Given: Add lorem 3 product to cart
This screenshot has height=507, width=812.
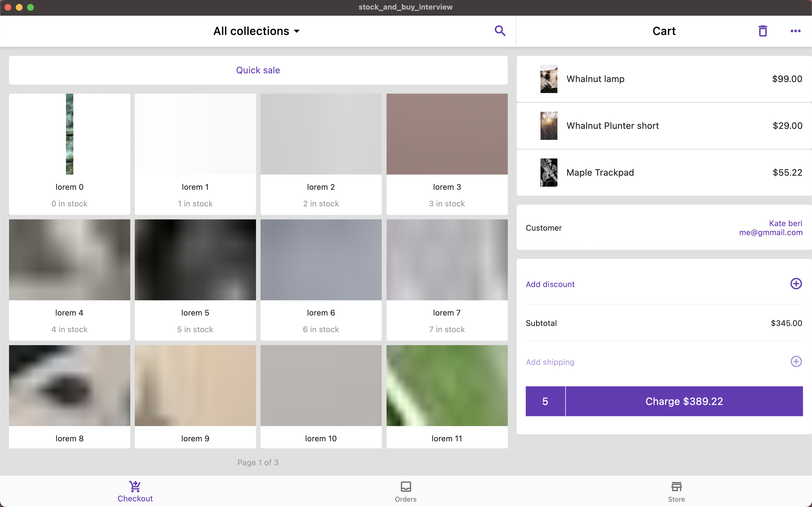Looking at the screenshot, I should 447,154.
